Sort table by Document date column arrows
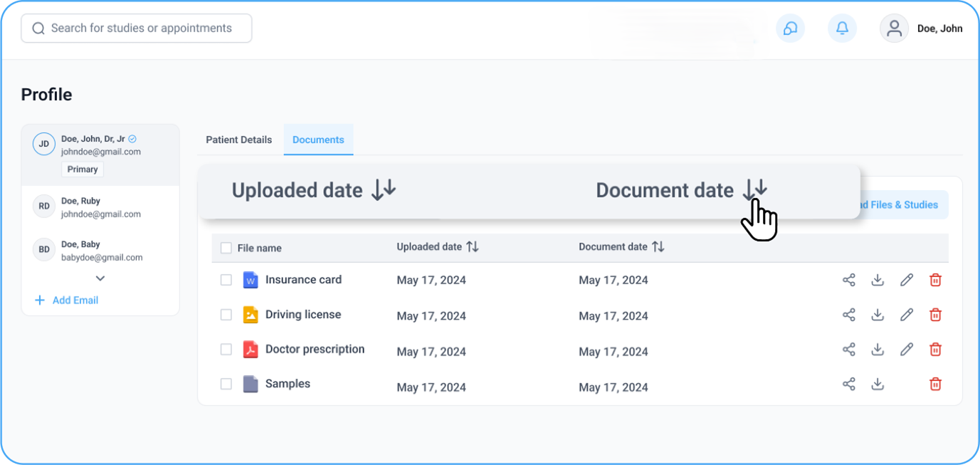Viewport: 980px width, 465px height. 658,247
